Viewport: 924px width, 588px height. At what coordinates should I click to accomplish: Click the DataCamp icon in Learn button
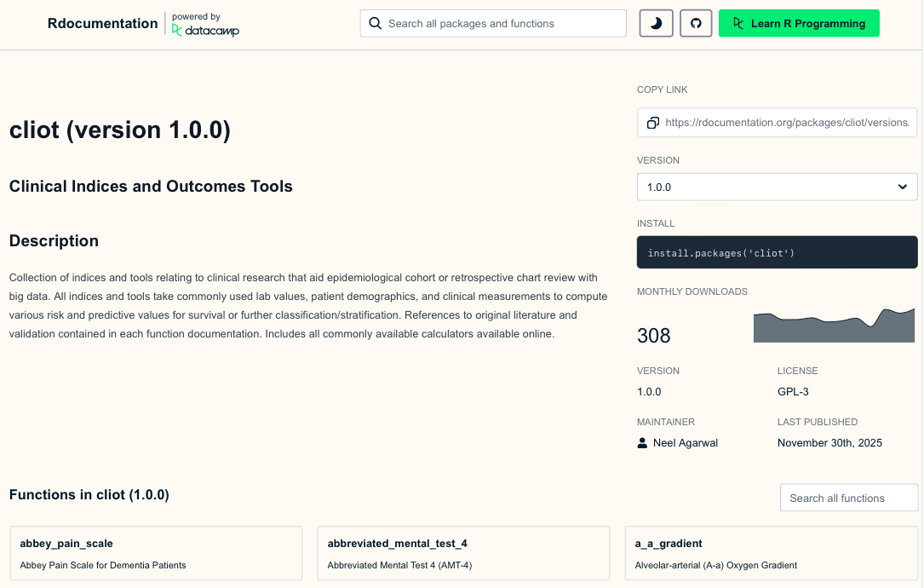(x=738, y=24)
